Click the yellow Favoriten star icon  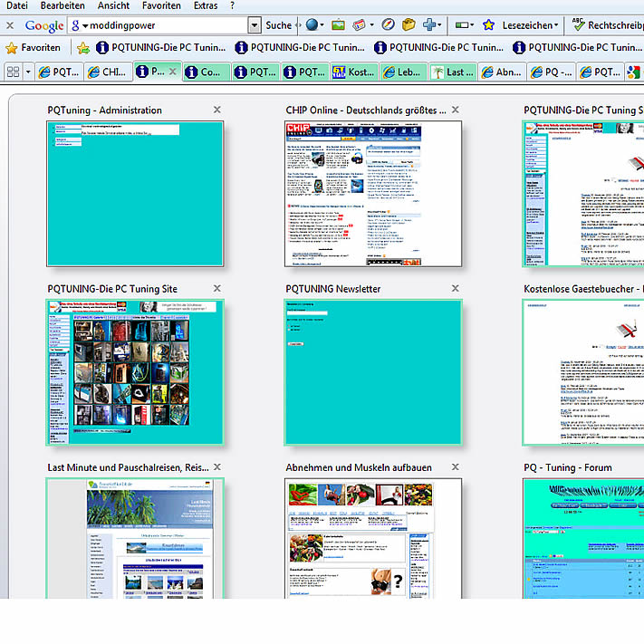coord(12,48)
